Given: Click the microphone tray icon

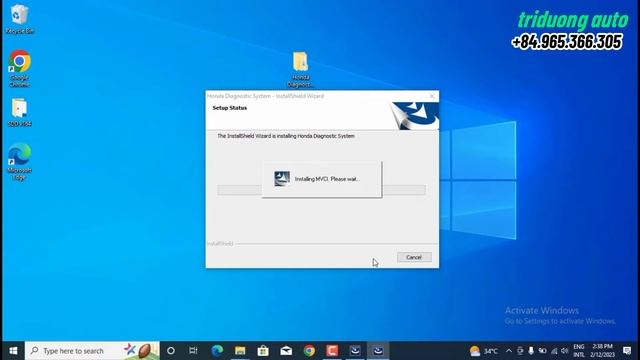Looking at the screenshot, I should (531, 351).
